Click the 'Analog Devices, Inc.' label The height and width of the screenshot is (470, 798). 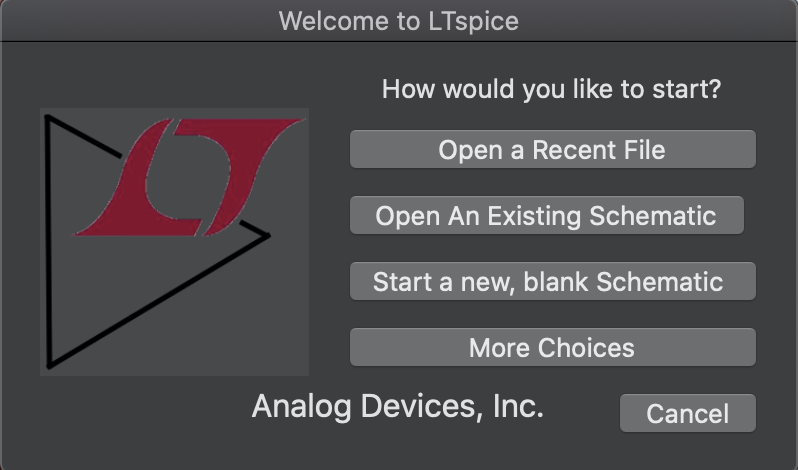[x=397, y=406]
